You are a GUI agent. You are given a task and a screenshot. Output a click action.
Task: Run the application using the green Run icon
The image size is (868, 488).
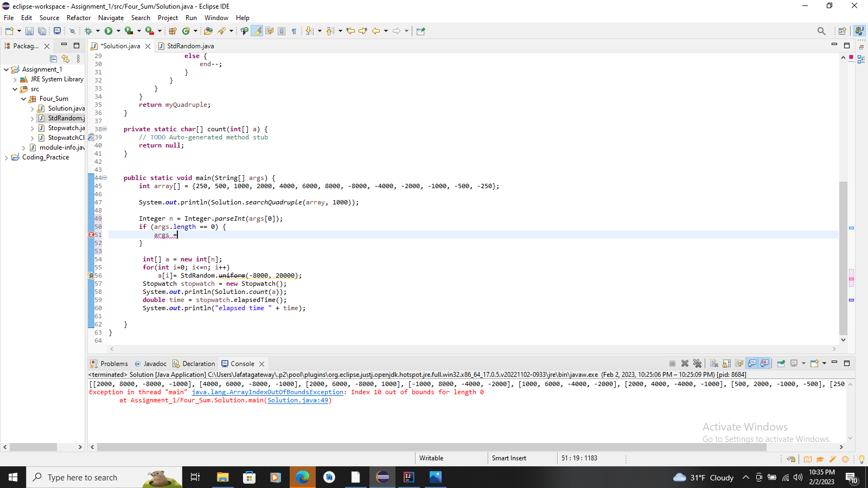point(109,31)
